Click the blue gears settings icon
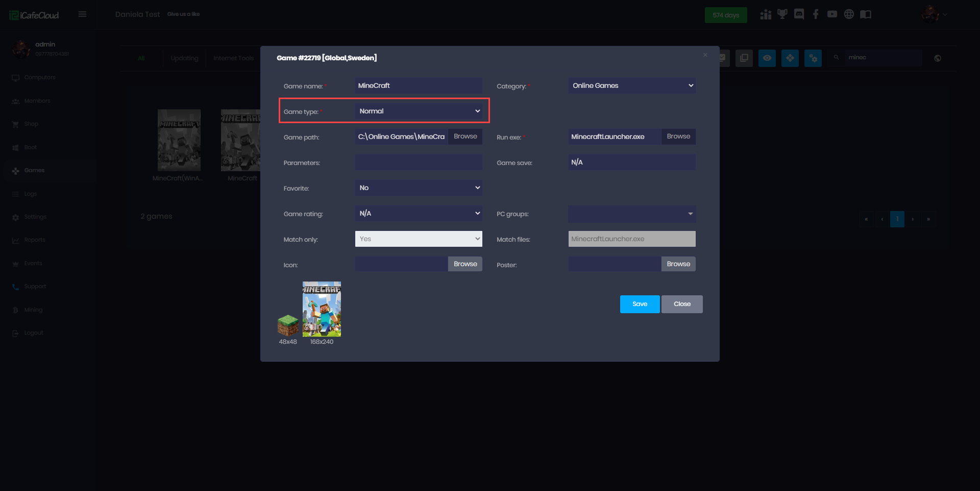980x491 pixels. (x=813, y=58)
